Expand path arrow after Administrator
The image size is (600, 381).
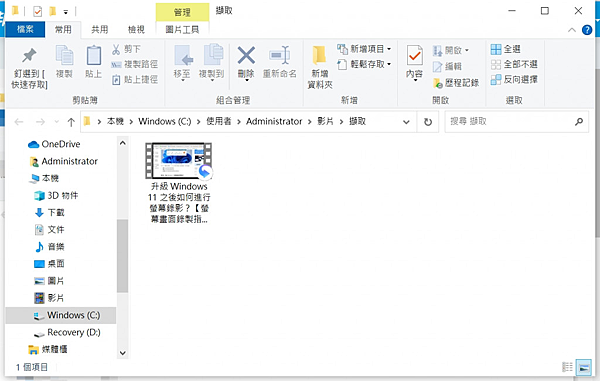tap(310, 122)
